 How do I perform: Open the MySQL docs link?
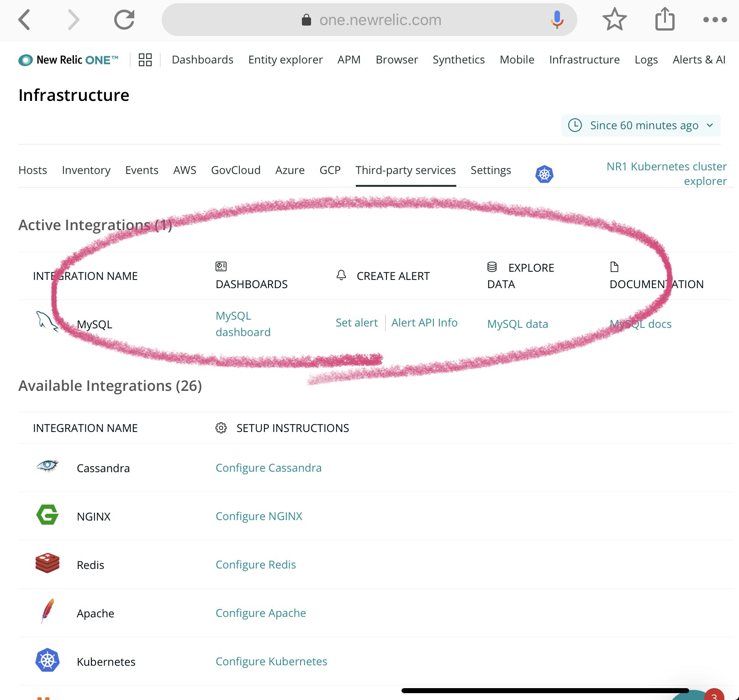(x=640, y=324)
